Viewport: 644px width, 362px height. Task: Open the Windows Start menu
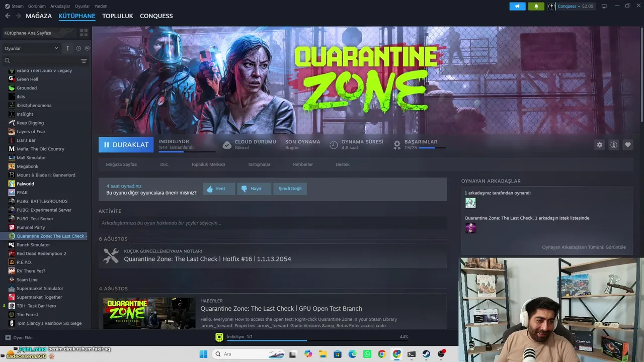tap(203, 354)
